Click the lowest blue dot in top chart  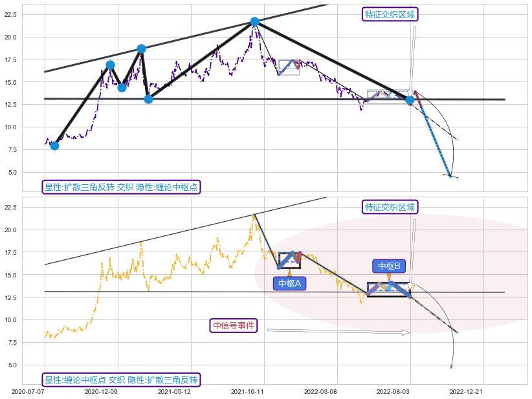tap(54, 146)
